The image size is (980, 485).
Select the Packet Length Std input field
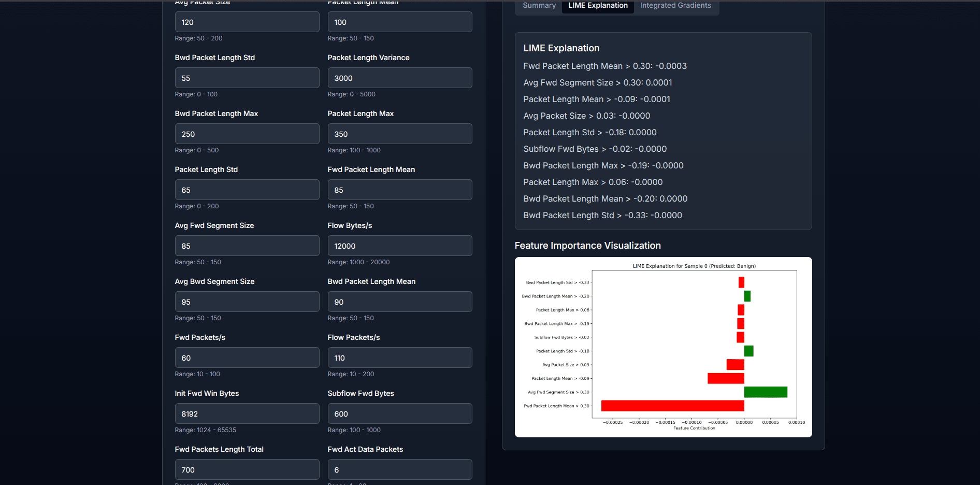(x=247, y=190)
